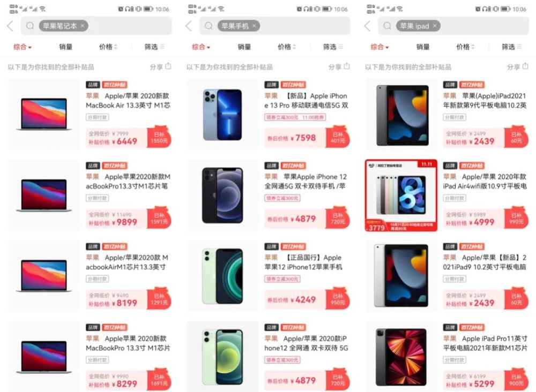Switch to 销量 tab on iPad screen
This screenshot has width=536, height=392.
click(423, 47)
